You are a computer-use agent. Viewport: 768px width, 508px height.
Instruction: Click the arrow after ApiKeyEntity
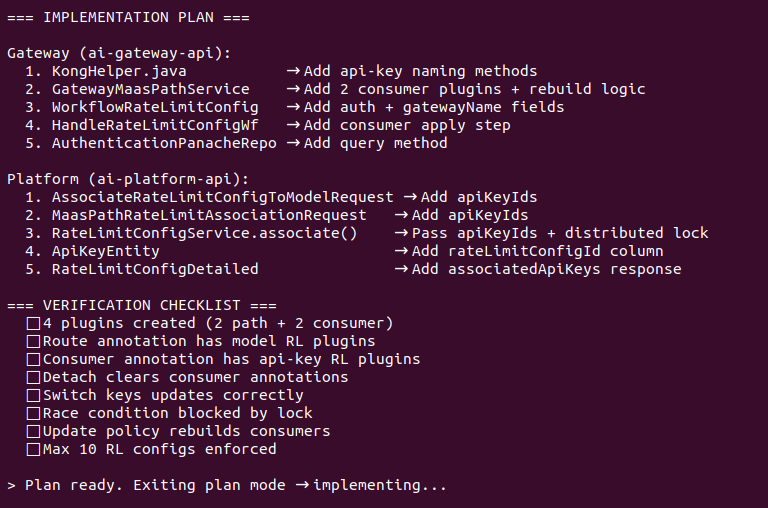pyautogui.click(x=401, y=251)
